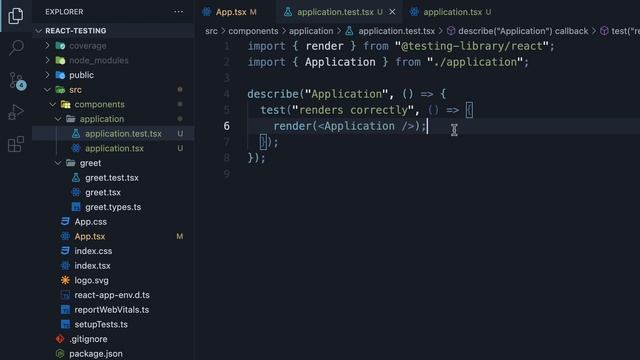Image resolution: width=640 pixels, height=360 pixels.
Task: Click React icon beside application.tsx in tree
Action: (76, 148)
